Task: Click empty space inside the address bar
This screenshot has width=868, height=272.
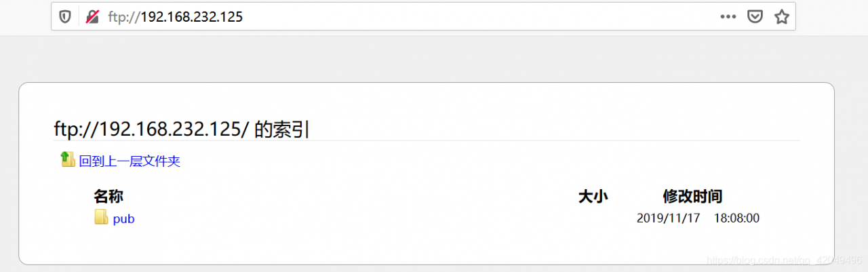Action: click(475, 17)
